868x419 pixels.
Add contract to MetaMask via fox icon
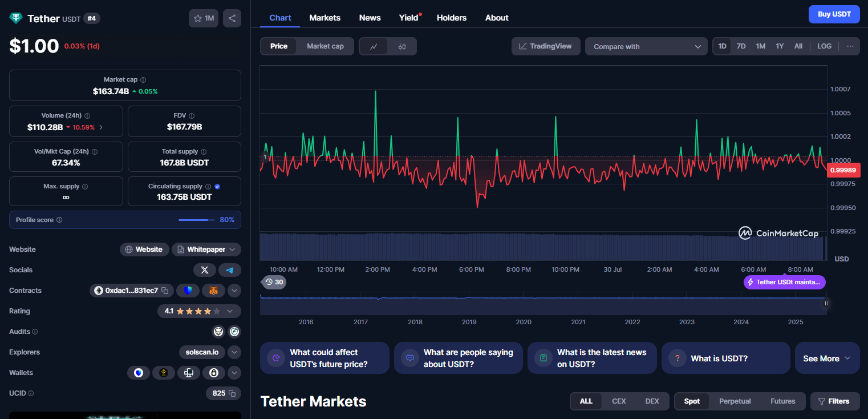[x=213, y=291]
